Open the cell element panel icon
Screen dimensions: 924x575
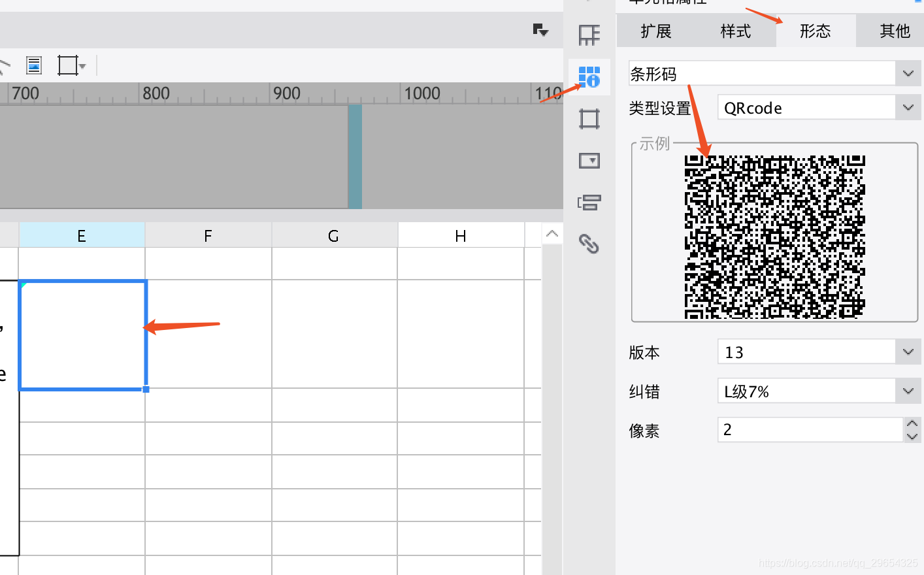[x=589, y=35]
